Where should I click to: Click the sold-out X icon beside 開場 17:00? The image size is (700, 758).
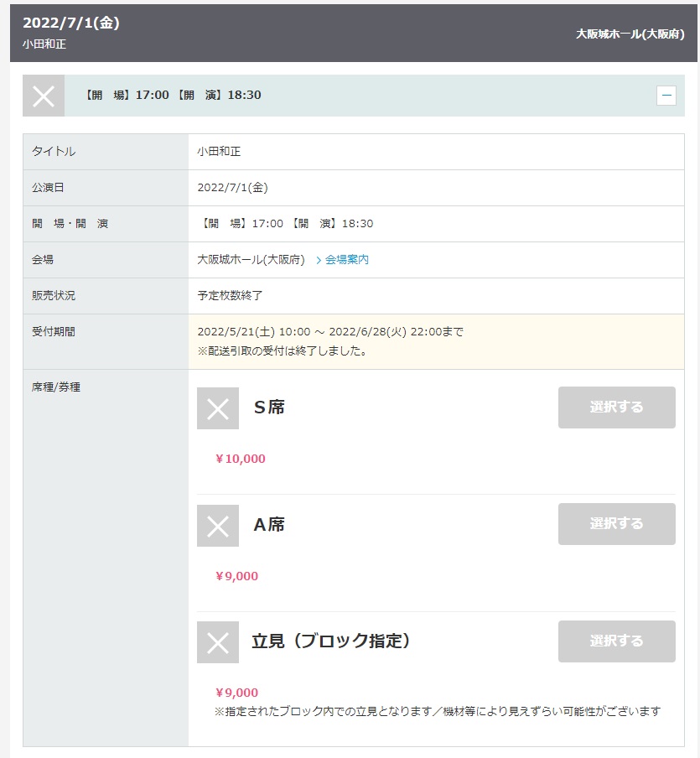[44, 96]
